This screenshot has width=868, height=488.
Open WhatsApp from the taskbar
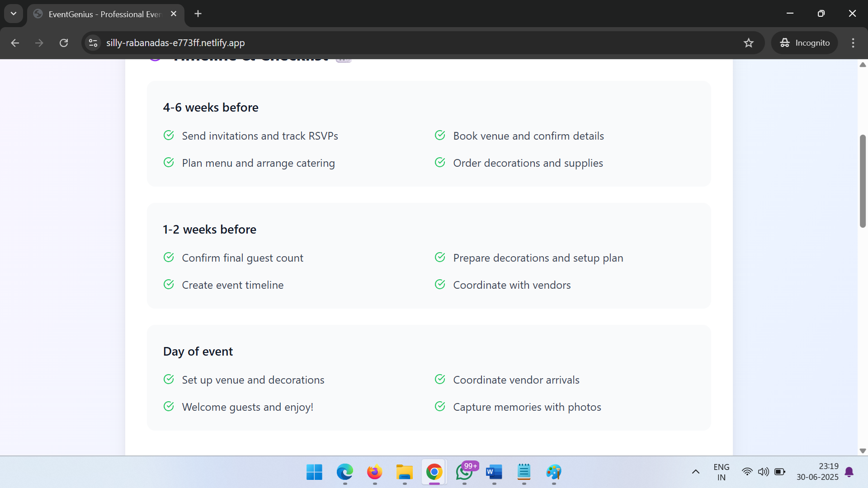[x=464, y=472]
